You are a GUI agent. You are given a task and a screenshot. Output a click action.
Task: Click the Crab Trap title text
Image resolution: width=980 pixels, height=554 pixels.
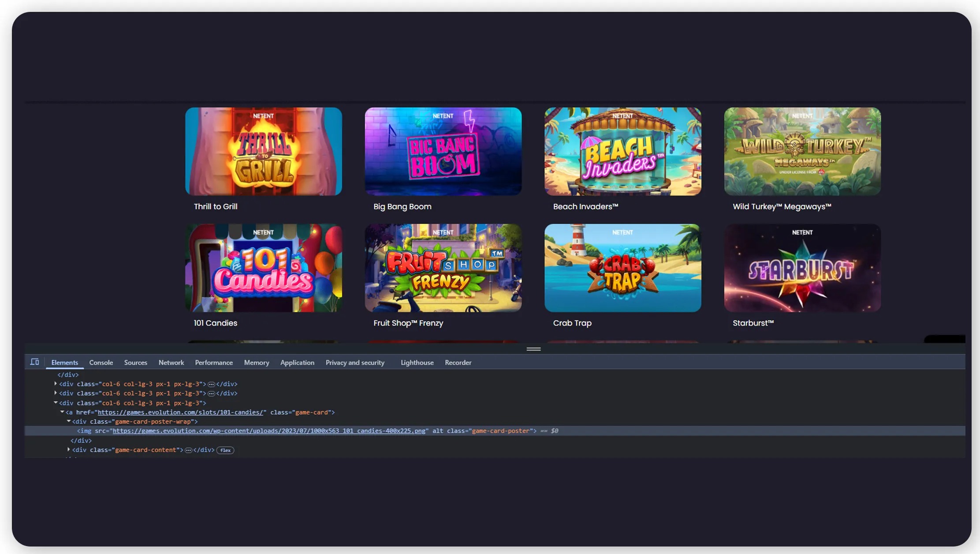pyautogui.click(x=572, y=323)
